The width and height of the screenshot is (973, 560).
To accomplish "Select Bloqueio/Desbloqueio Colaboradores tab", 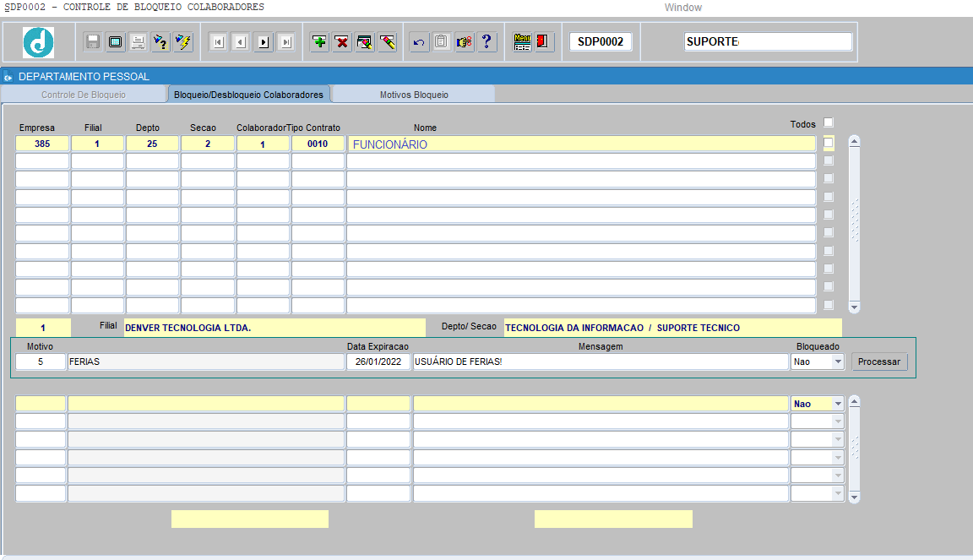I will [x=248, y=95].
